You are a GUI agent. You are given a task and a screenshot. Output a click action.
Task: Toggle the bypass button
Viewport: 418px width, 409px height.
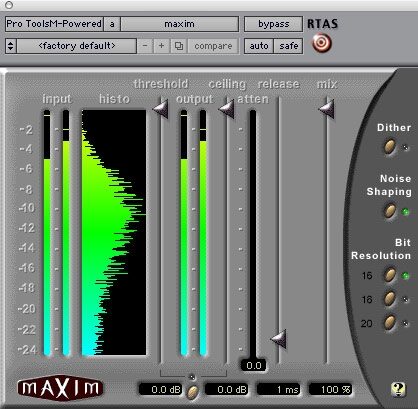point(273,24)
